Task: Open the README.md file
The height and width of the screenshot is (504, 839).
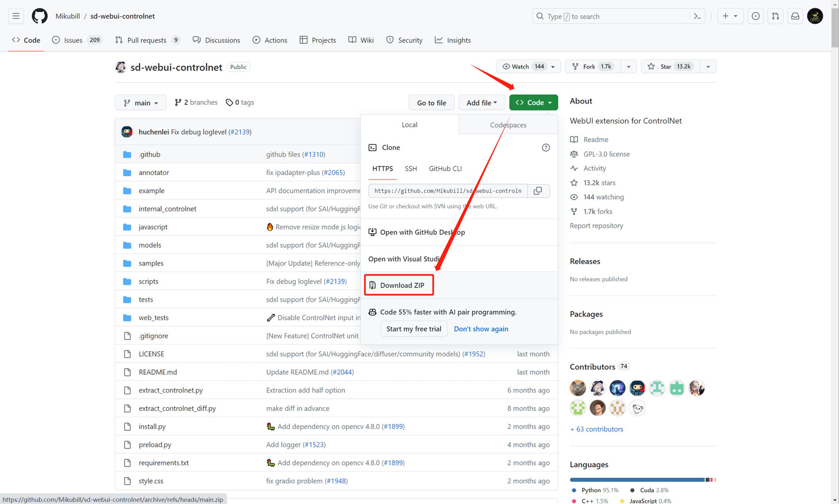Action: (158, 372)
